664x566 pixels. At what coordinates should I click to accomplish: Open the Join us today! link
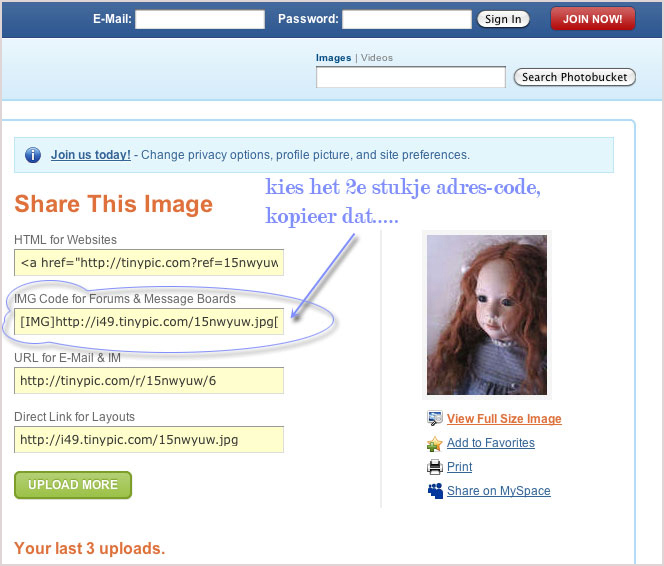click(91, 155)
